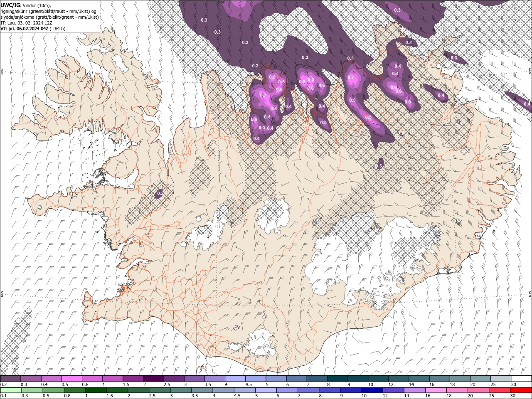Click the deep navy blue lower swatch labeled 10
Viewport: 532px width, 399px height.
pos(372,390)
